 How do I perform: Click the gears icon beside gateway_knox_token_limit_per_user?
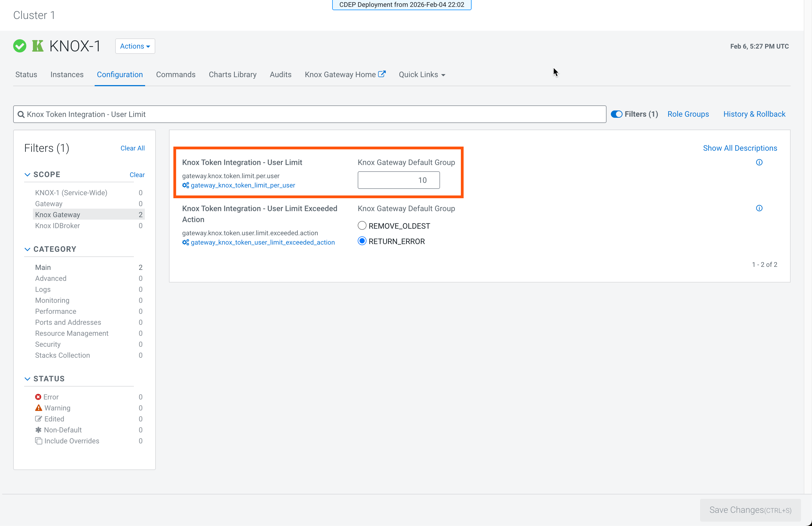tap(185, 185)
